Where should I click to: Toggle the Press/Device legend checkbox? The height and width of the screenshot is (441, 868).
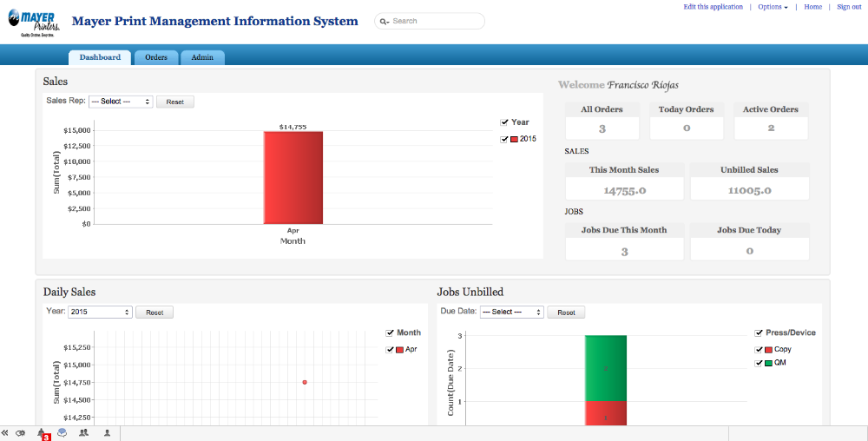[759, 333]
